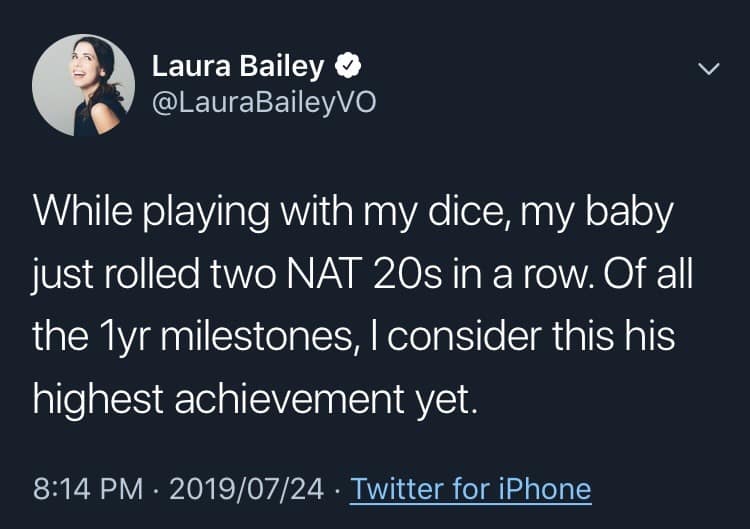Open the Laura Bailey display name
Viewport: 750px width, 529px height.
coord(238,66)
